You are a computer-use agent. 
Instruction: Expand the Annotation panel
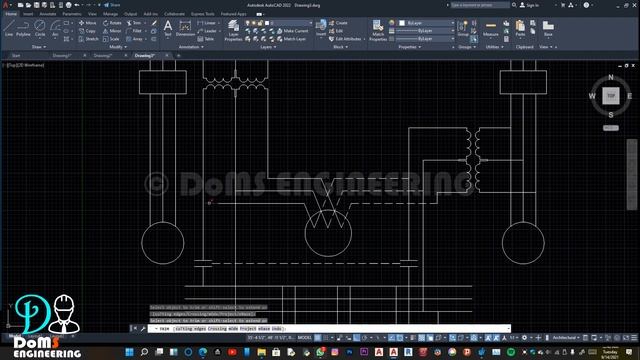(191, 47)
